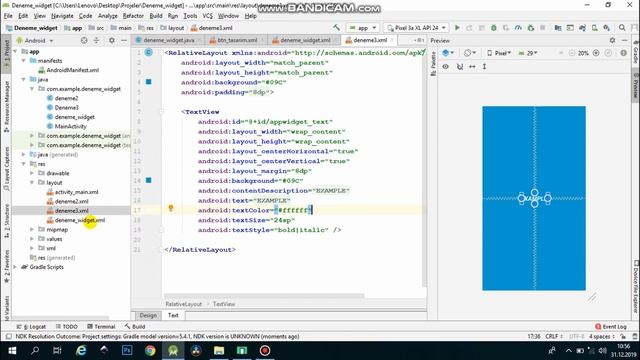Switch to the deneme_widget.java editor tab

tap(169, 40)
